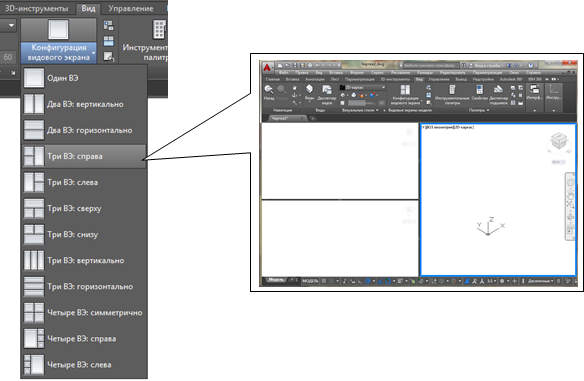Click the 'Диспетчер видов' button
Viewport: 584px width, 381px height.
tap(327, 94)
